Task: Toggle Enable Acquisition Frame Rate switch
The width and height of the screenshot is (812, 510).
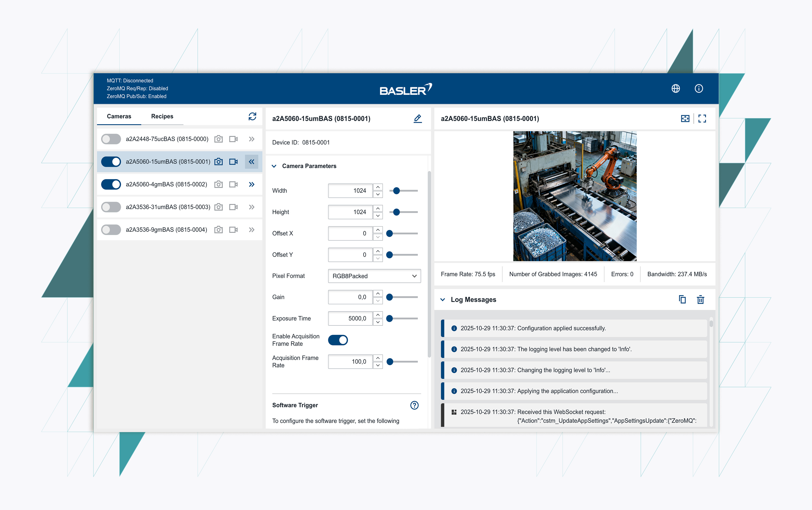Action: pos(338,340)
